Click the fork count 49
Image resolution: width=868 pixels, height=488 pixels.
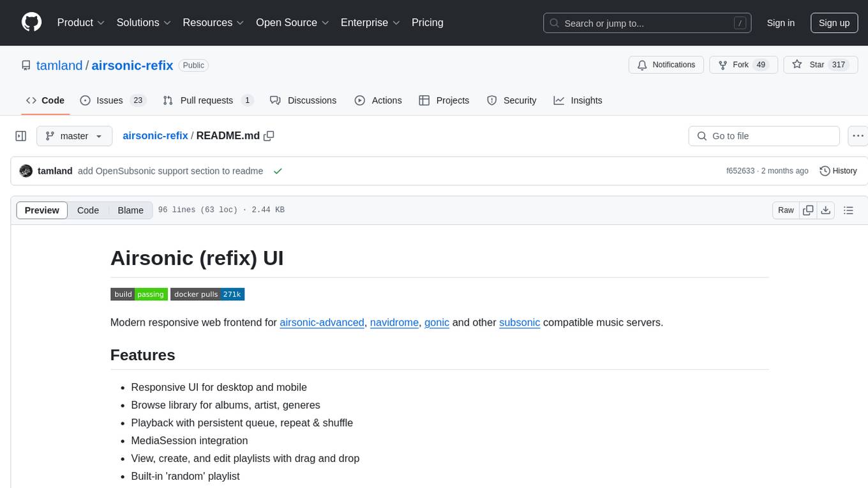click(x=760, y=65)
